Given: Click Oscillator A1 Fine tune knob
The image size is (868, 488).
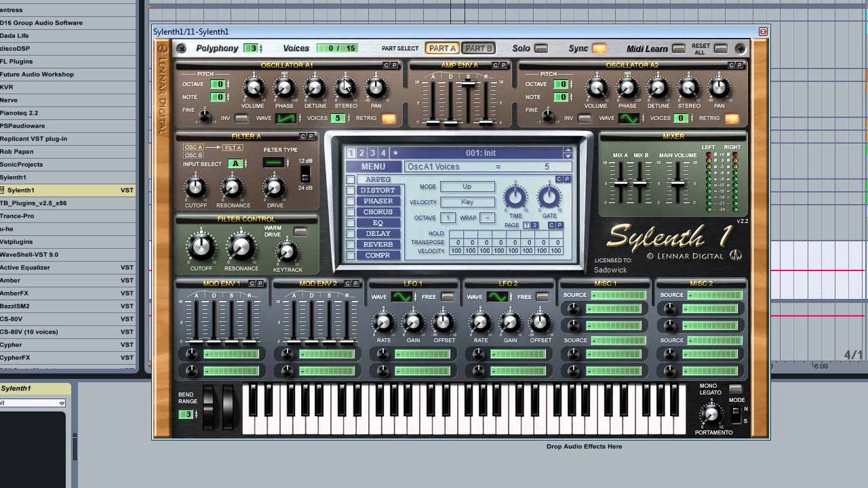Looking at the screenshot, I should coord(204,116).
